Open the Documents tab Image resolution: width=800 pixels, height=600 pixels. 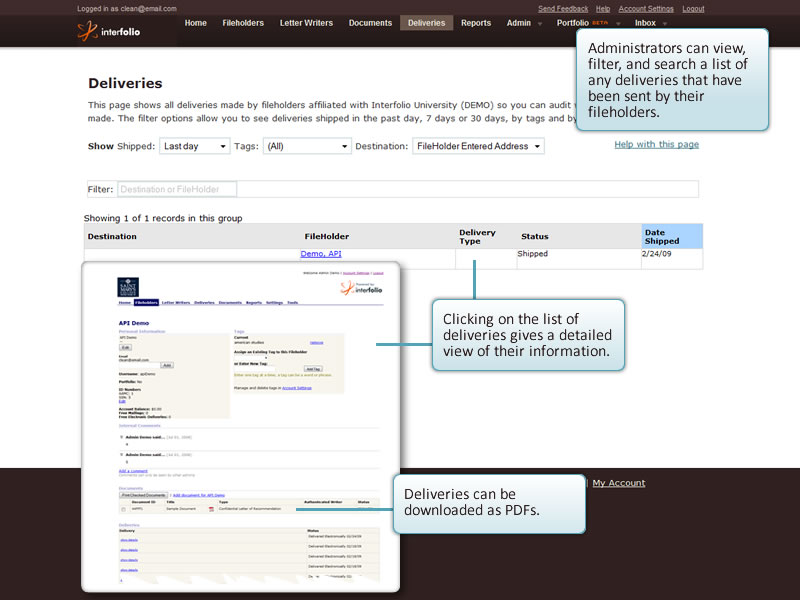(370, 23)
